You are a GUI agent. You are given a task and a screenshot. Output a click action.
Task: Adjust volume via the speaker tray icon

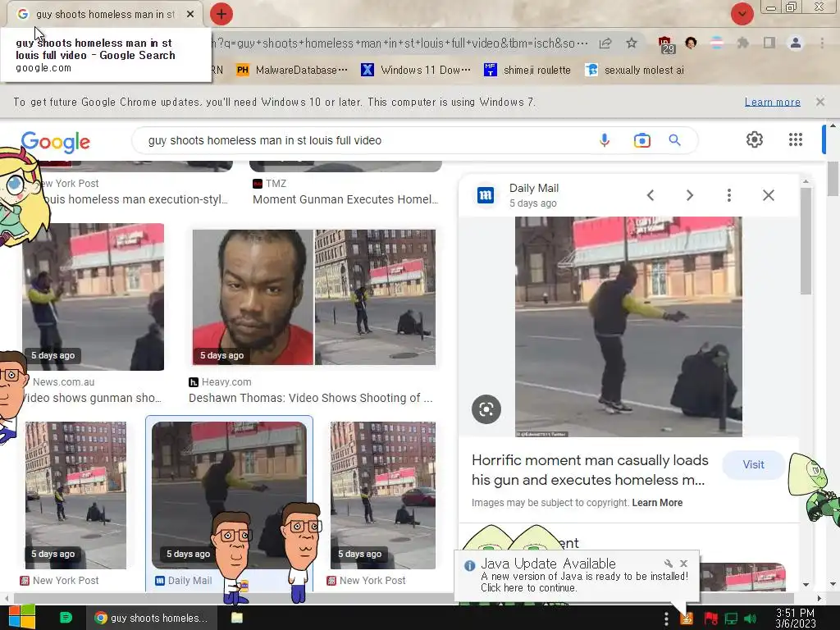pyautogui.click(x=750, y=619)
